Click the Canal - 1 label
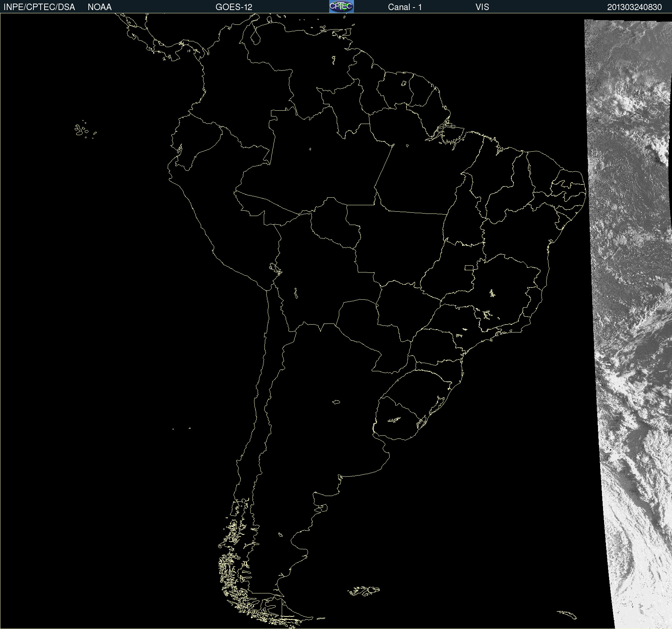The image size is (672, 629). click(405, 7)
